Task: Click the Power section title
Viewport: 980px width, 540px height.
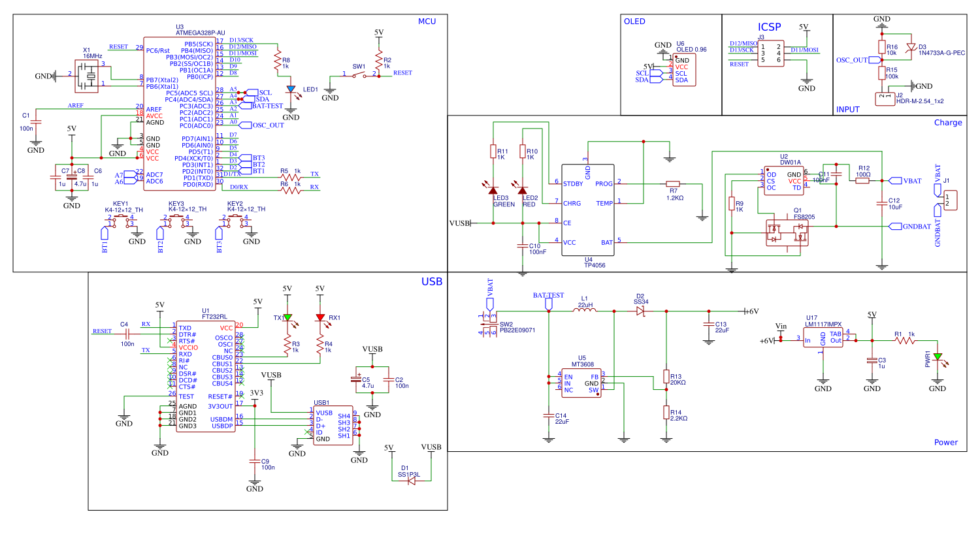Action: [x=946, y=443]
